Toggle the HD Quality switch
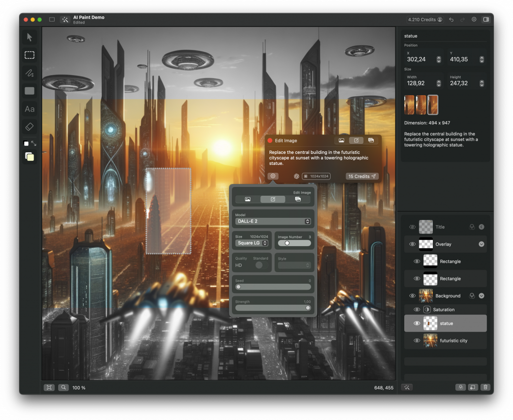 click(259, 265)
